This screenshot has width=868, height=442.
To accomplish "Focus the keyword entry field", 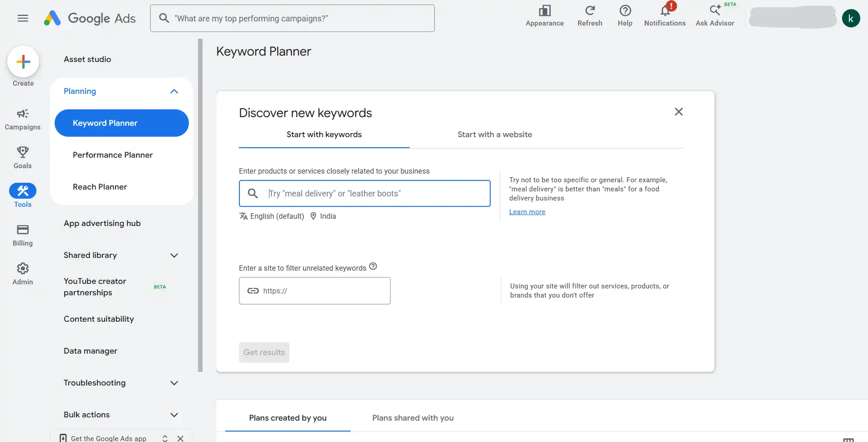I will 365,193.
